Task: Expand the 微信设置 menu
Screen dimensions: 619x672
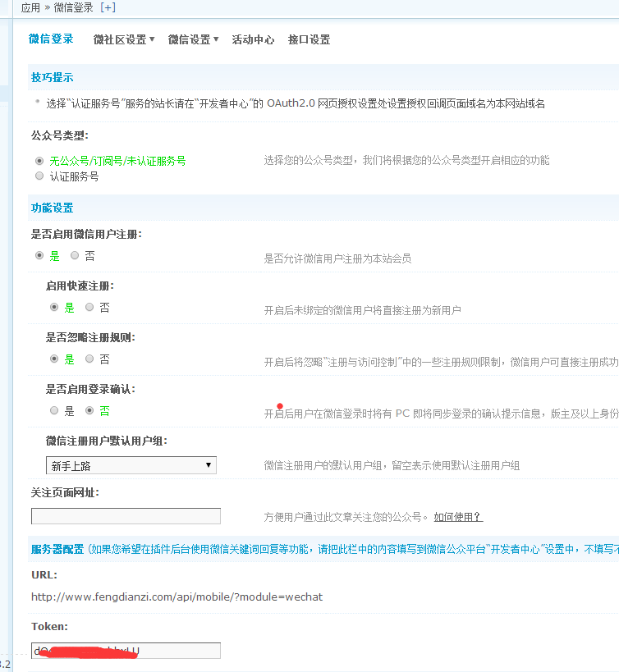Action: point(193,39)
